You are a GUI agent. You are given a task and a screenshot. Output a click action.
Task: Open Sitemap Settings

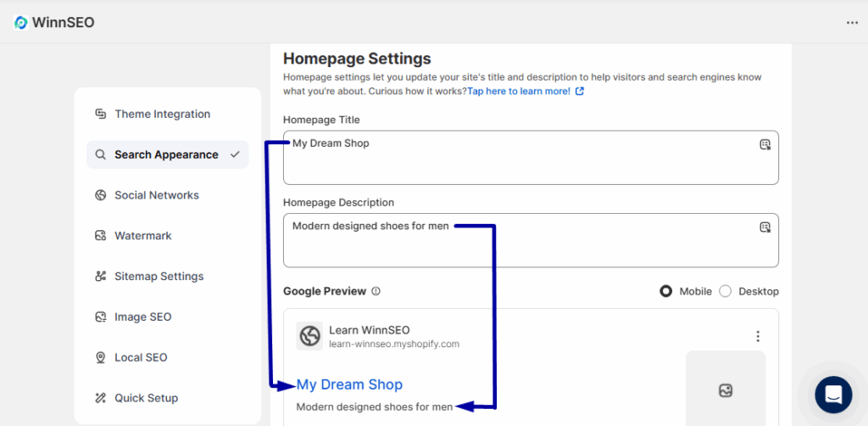coord(168,277)
